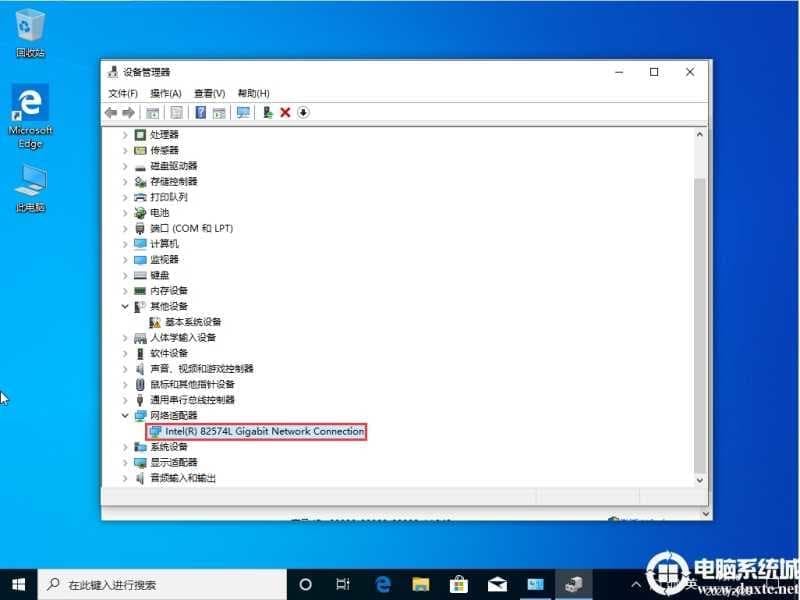Select Intel(R) 82574L Gigabit Network Connection
This screenshot has height=600, width=800.
pyautogui.click(x=256, y=432)
